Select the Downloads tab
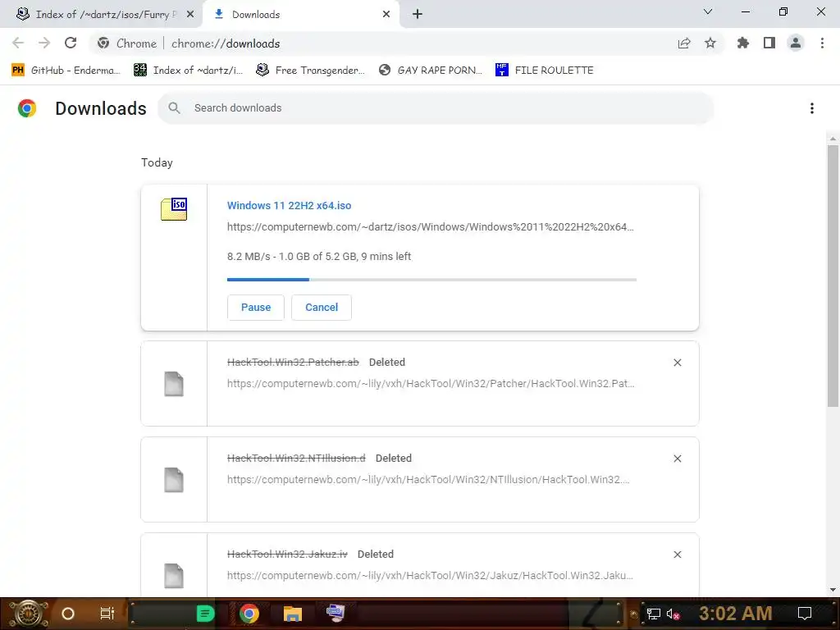The image size is (840, 630). (x=301, y=15)
